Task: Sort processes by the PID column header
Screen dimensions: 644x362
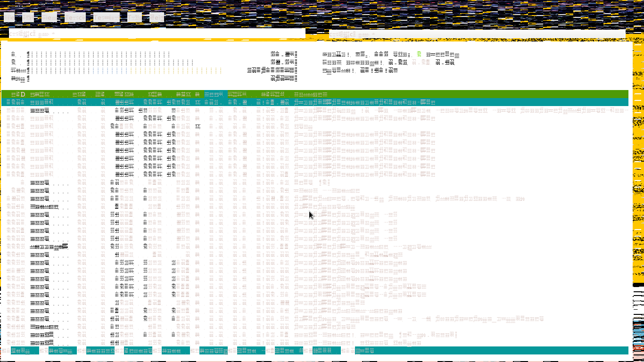Action: 18,94
